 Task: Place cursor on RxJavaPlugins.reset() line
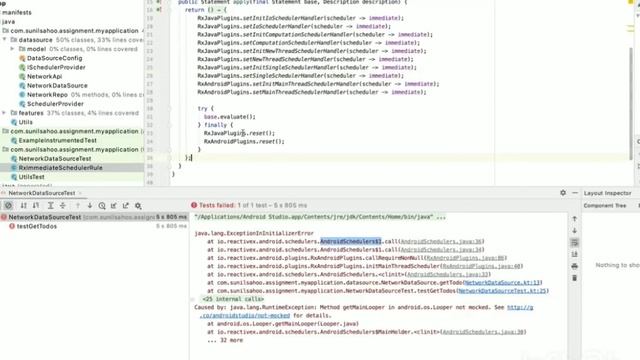click(239, 133)
